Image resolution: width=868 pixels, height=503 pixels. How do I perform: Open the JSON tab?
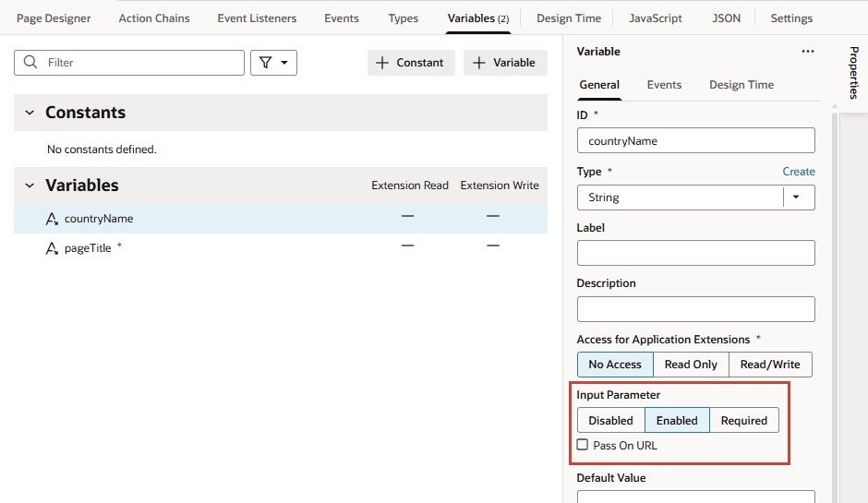727,18
